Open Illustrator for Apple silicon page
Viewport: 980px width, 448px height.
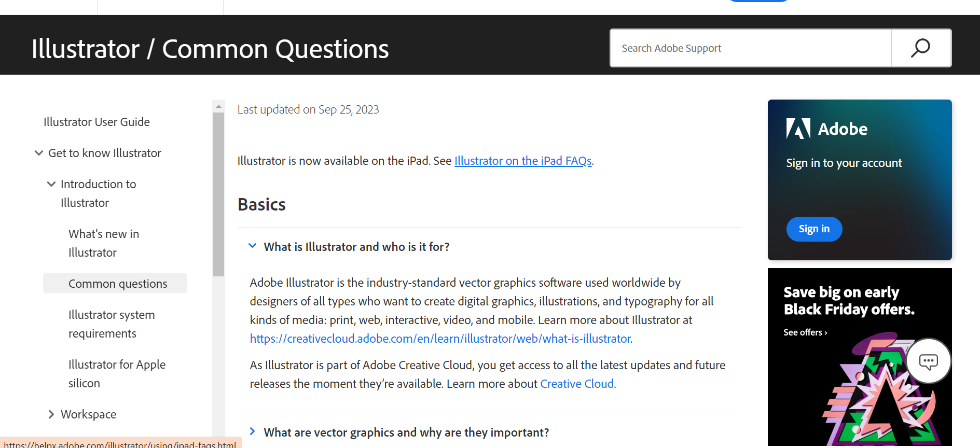117,374
